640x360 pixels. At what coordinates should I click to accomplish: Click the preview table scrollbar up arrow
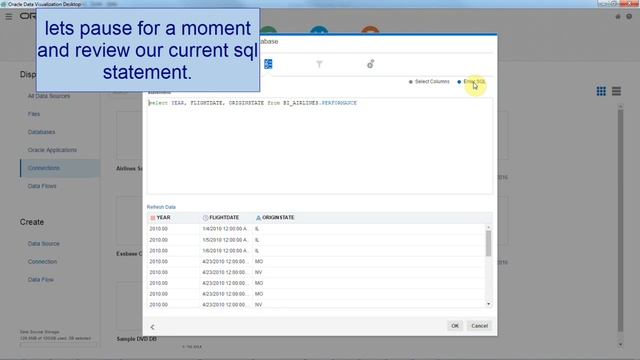tap(488, 227)
